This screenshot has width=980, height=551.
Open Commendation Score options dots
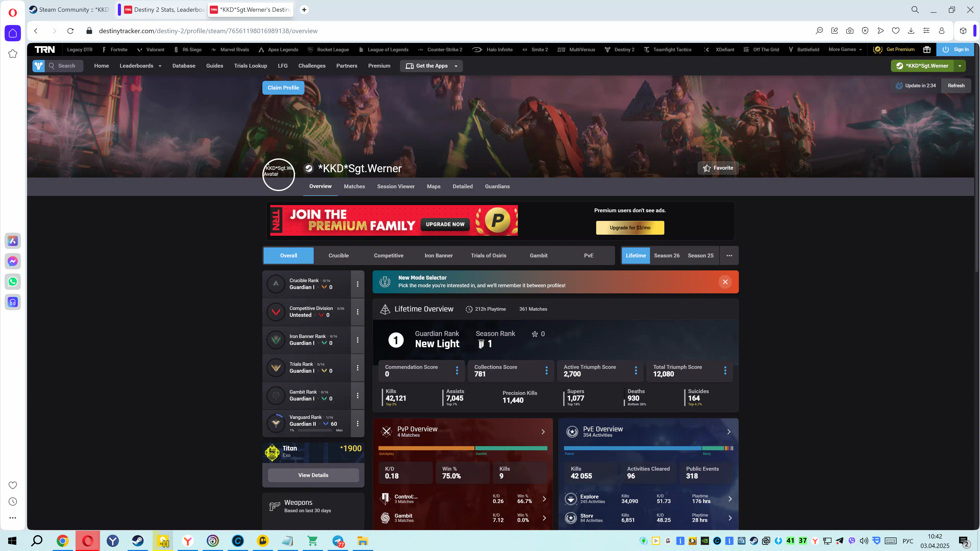coord(457,370)
